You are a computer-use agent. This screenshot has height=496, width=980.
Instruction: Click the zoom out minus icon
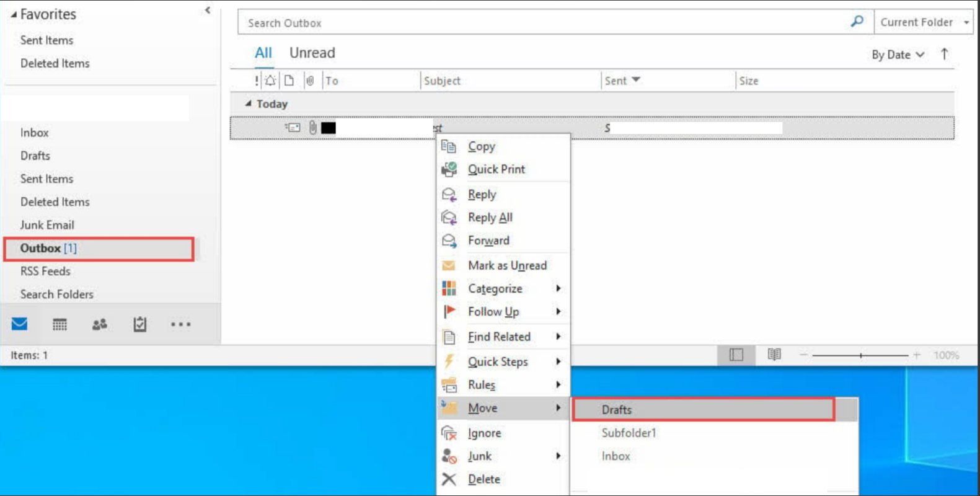tap(803, 355)
